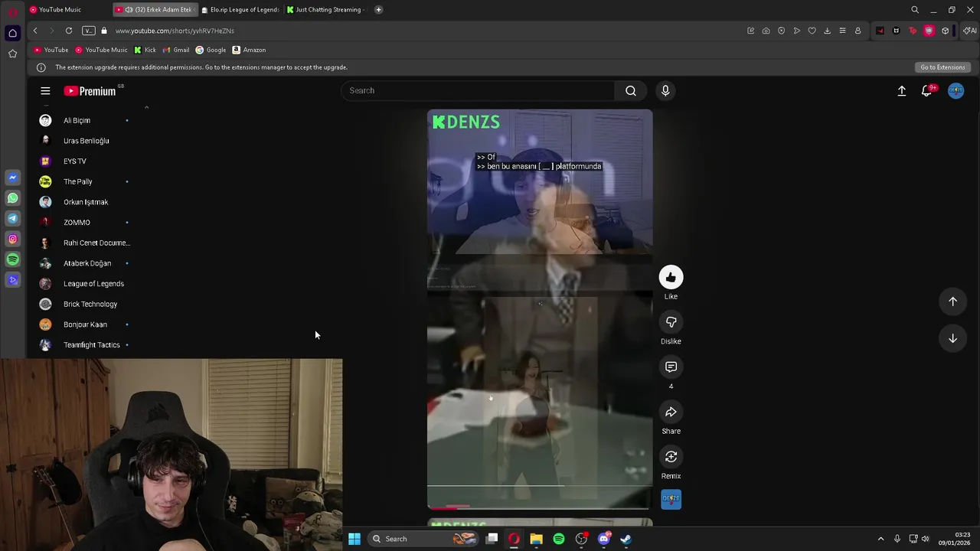Open Opera easy setup sliders icon

(x=842, y=31)
